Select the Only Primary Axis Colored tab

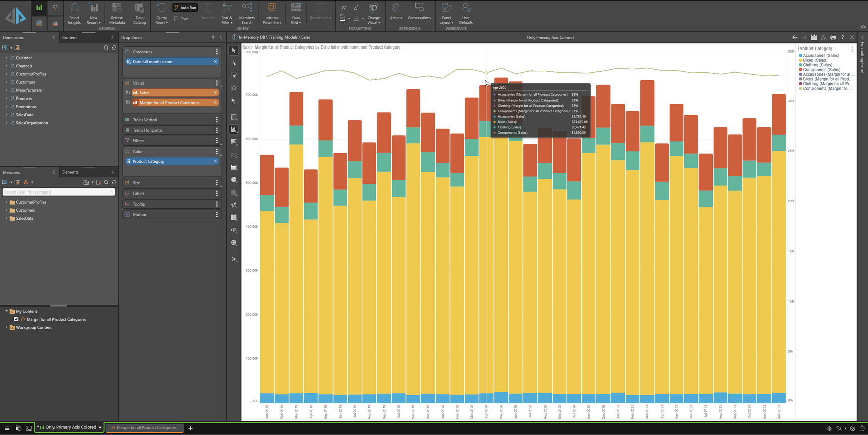click(70, 428)
